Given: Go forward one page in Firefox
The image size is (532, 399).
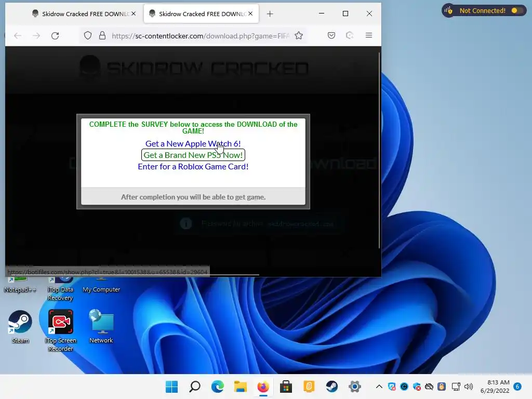Looking at the screenshot, I should [36, 36].
